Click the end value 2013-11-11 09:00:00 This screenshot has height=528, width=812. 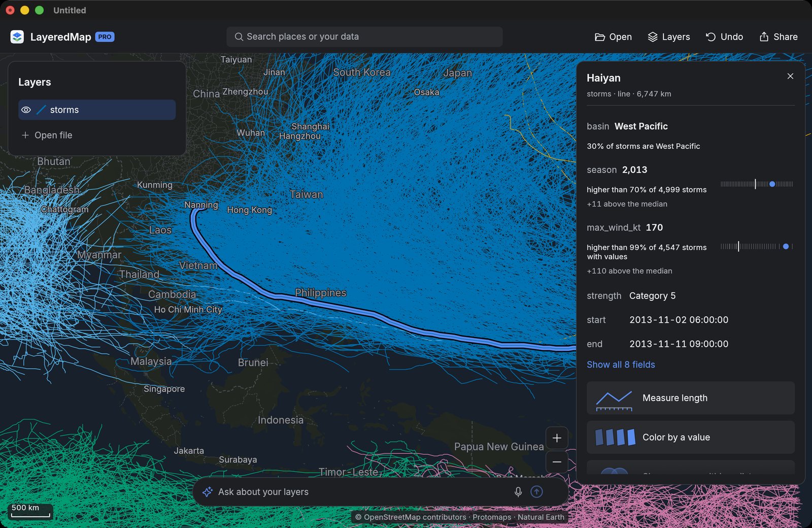pos(679,344)
